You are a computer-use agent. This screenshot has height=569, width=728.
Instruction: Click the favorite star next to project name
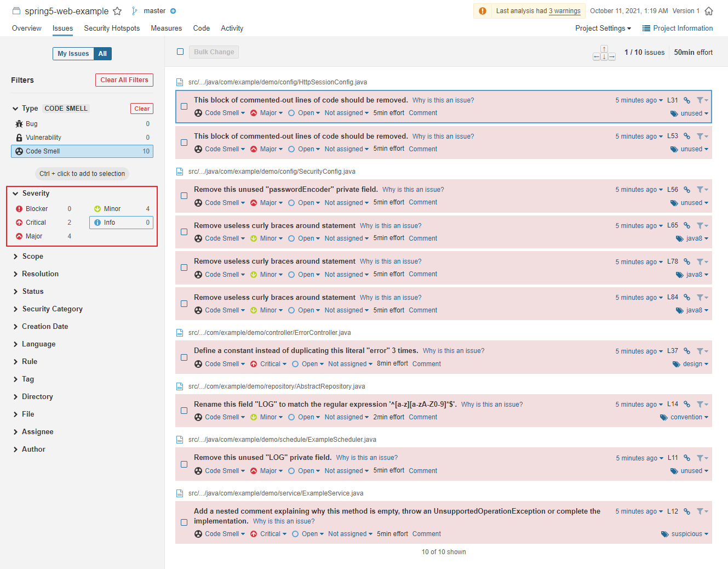click(117, 11)
